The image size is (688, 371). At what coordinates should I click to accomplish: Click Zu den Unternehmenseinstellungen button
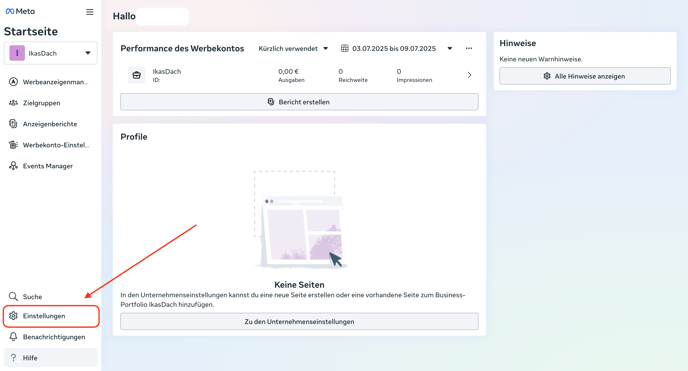pos(299,321)
